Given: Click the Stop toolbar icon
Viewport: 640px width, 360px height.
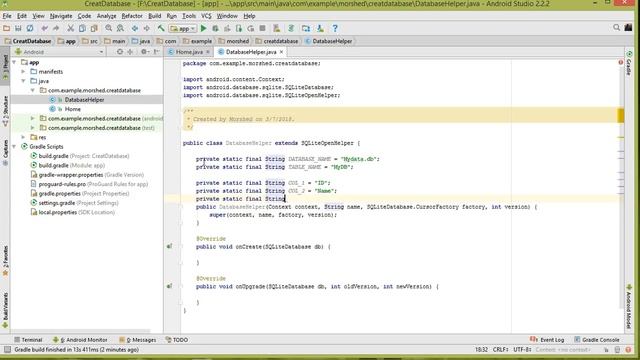Looking at the screenshot, I should click(262, 29).
